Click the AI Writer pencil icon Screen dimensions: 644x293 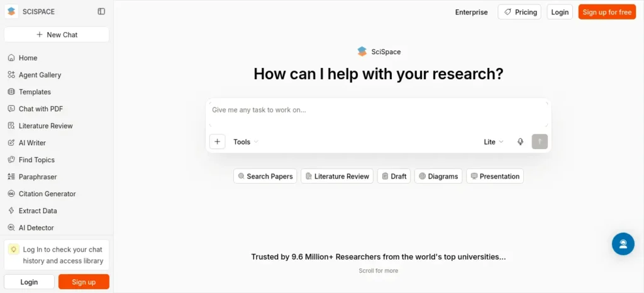(x=11, y=143)
